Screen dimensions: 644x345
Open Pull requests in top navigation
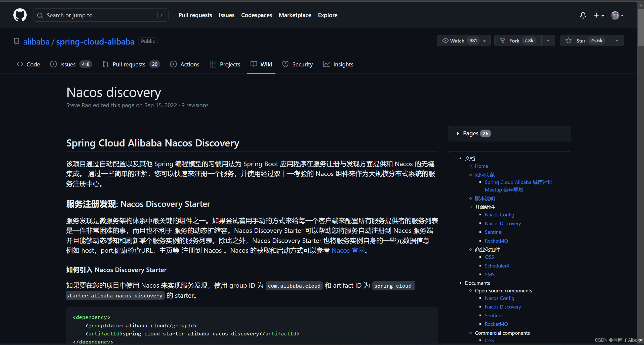pyautogui.click(x=195, y=15)
